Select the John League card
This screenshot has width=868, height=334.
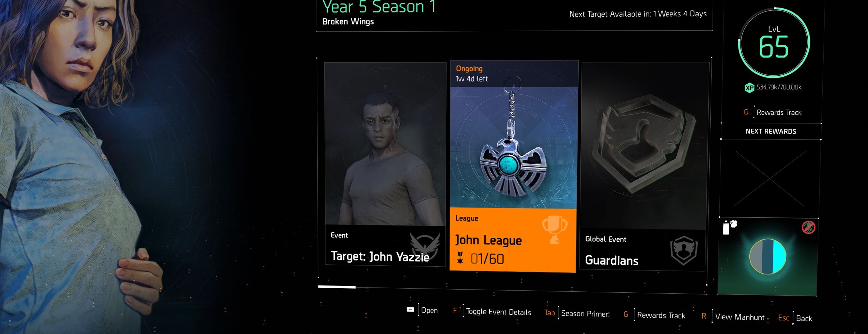coord(514,166)
